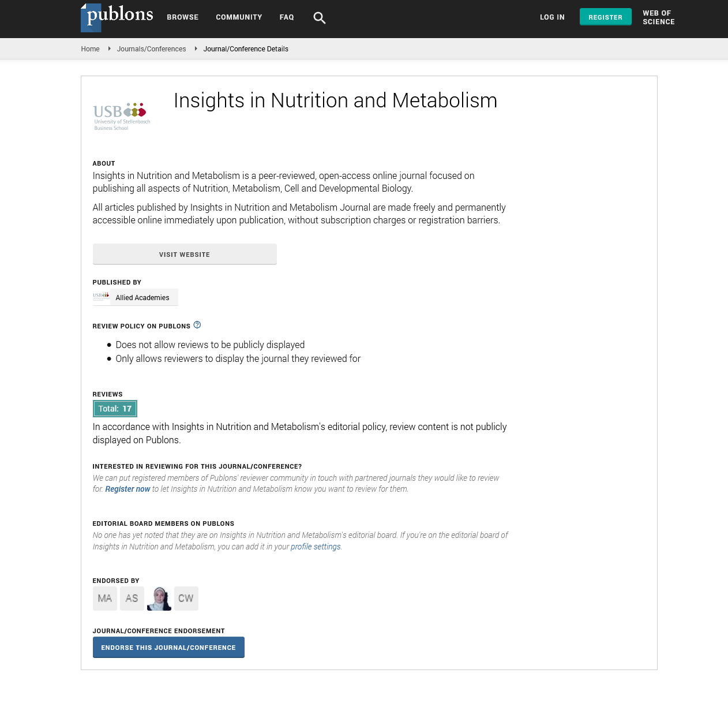
Task: Click the Publons logo
Action: pos(119,17)
